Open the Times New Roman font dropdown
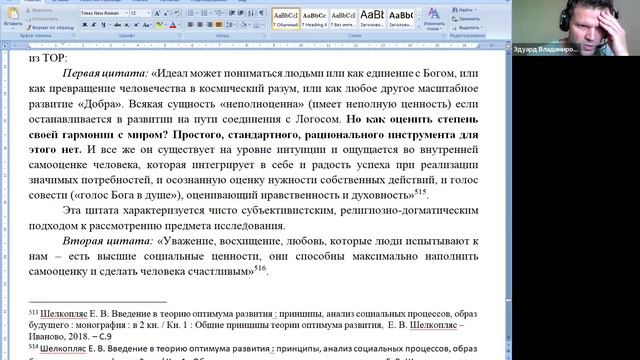This screenshot has height=360, width=640. 127,13
